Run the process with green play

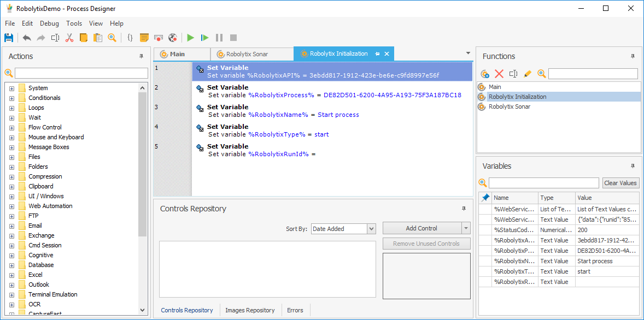[190, 38]
